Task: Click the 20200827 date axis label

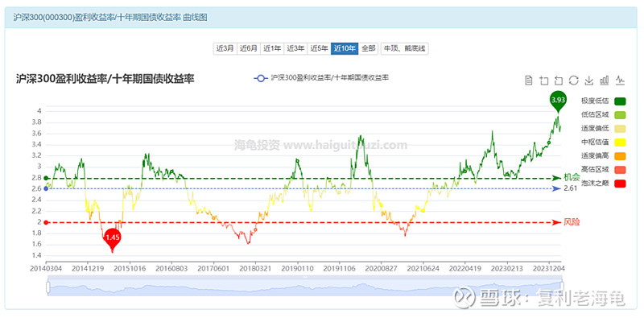Action: tap(381, 268)
